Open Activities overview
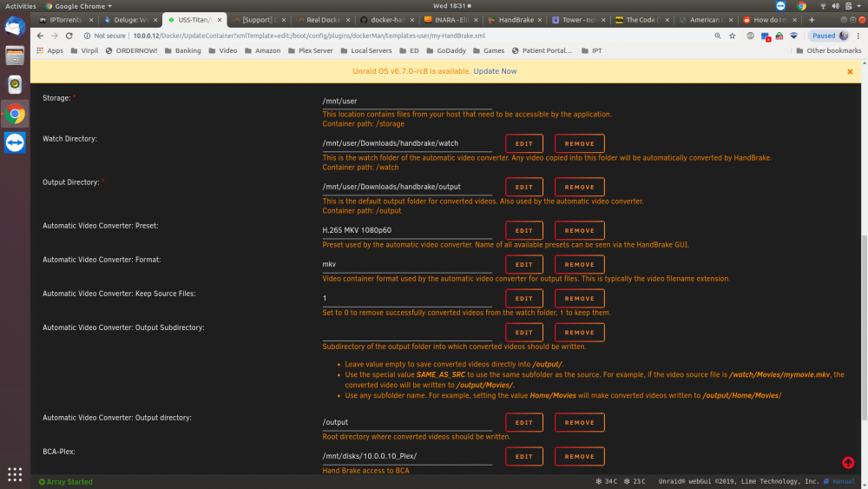Viewport: 868px width, 489px height. pyautogui.click(x=21, y=5)
